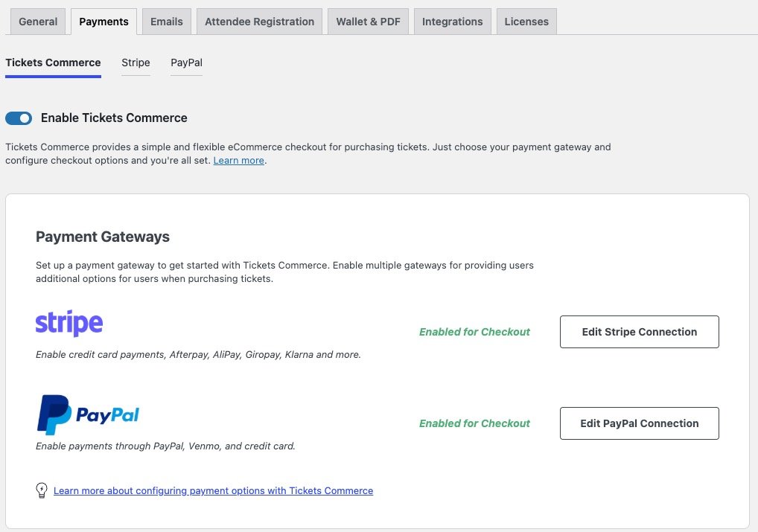758x532 pixels.
Task: Switch to the PayPal sub-tab
Action: (x=186, y=63)
